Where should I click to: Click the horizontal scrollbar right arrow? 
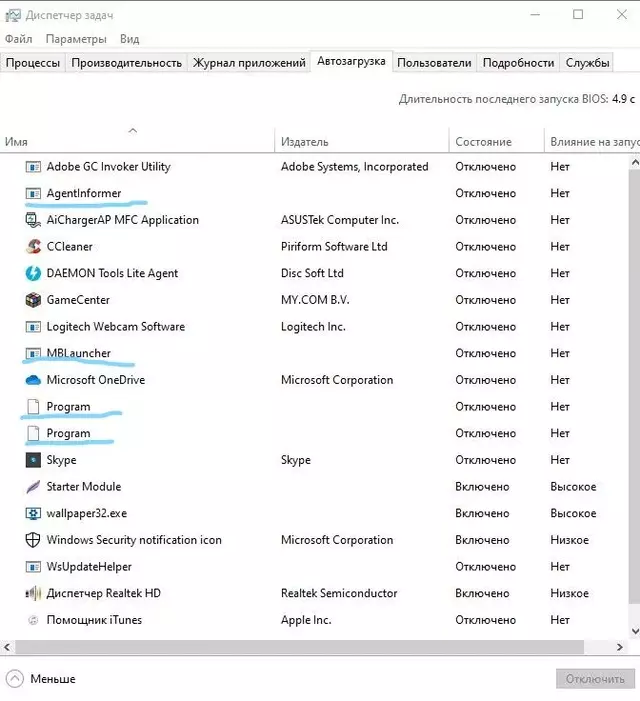pos(619,647)
